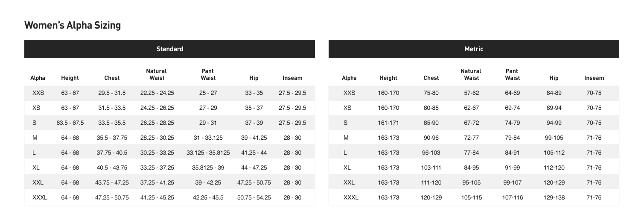The height and width of the screenshot is (223, 644).
Task: Select the 107-116 metric pant waist cell
Action: (512, 197)
